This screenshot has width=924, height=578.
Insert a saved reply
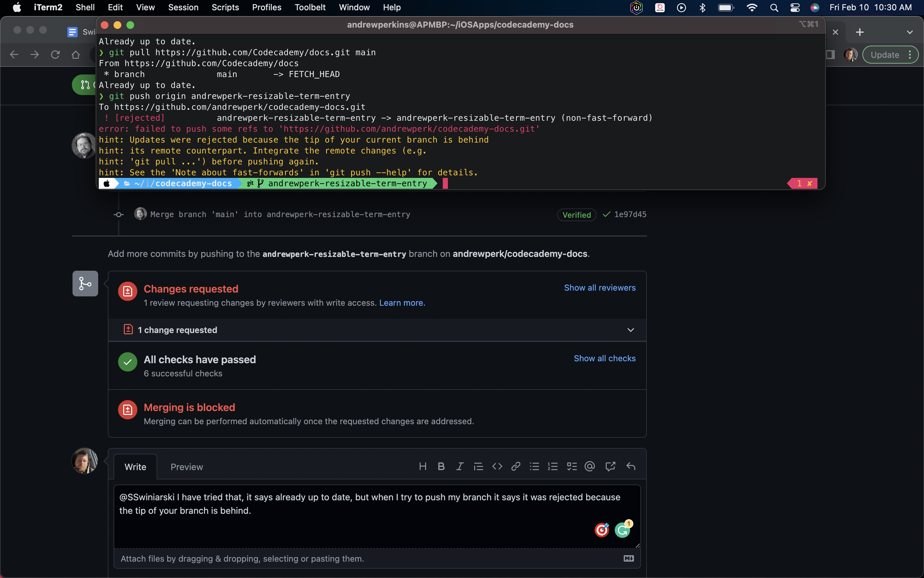pyautogui.click(x=631, y=466)
